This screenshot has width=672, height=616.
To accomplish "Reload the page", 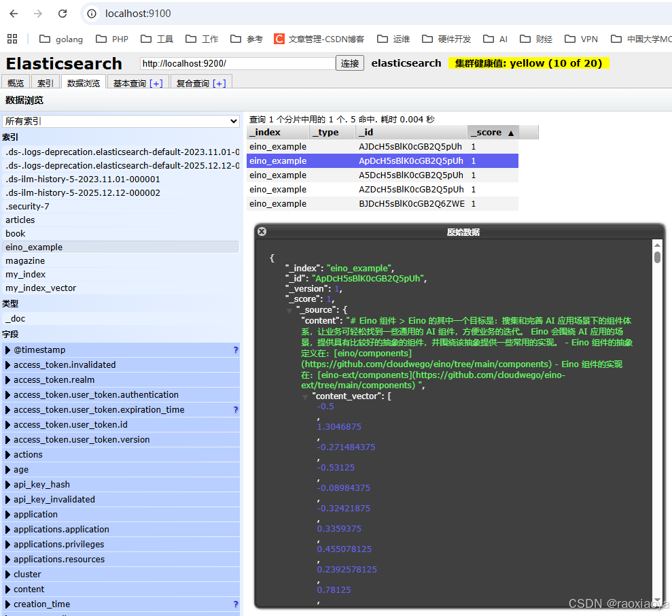I will pyautogui.click(x=63, y=14).
